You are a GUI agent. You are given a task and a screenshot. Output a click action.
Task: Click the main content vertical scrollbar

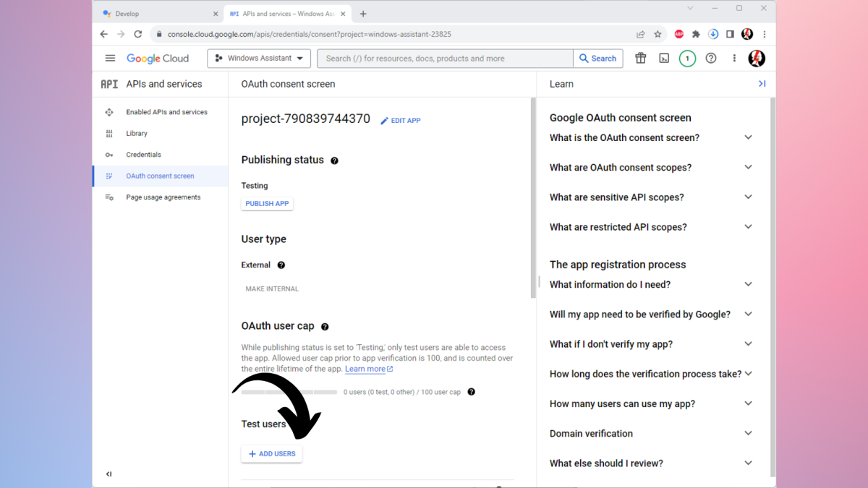click(534, 197)
